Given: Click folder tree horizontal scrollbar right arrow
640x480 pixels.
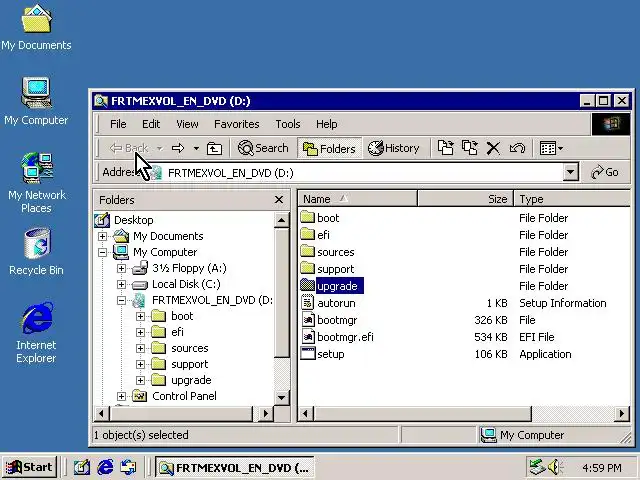Looking at the screenshot, I should coord(266,414).
